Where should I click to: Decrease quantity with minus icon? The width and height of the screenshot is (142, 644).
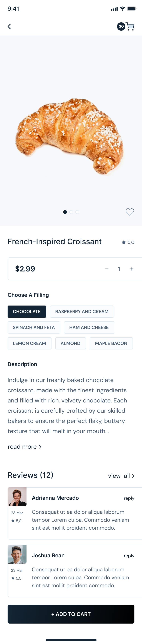tap(107, 269)
